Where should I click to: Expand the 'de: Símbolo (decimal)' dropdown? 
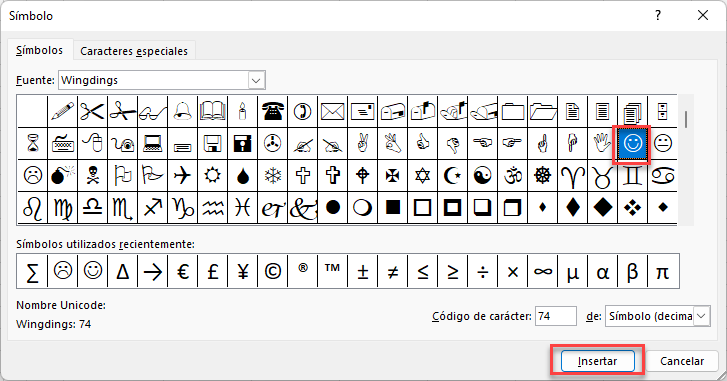click(701, 316)
